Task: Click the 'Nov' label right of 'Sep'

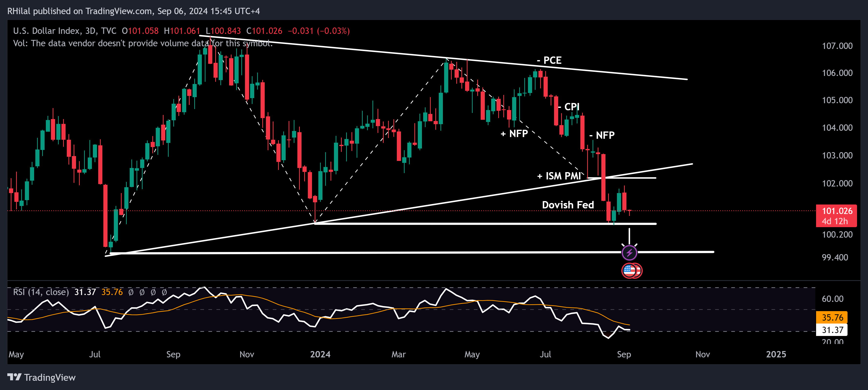Action: (x=702, y=354)
